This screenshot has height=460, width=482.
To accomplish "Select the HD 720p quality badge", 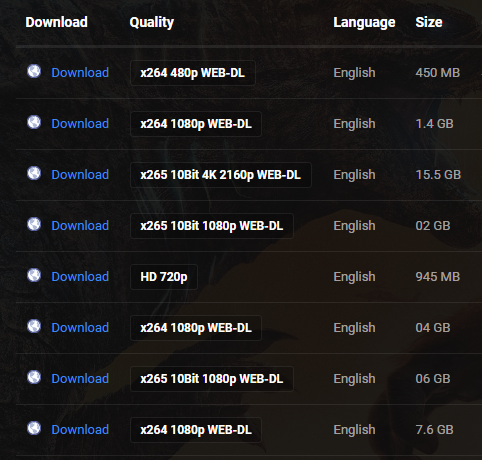I will coord(164,277).
